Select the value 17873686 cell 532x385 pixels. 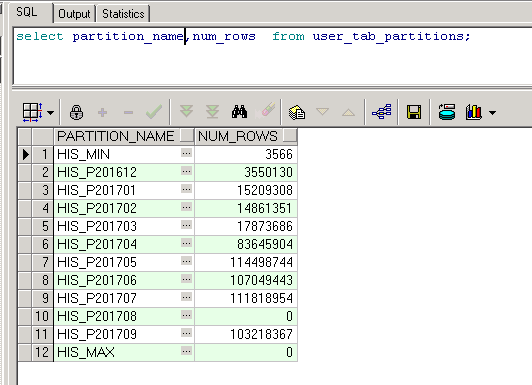coord(246,226)
